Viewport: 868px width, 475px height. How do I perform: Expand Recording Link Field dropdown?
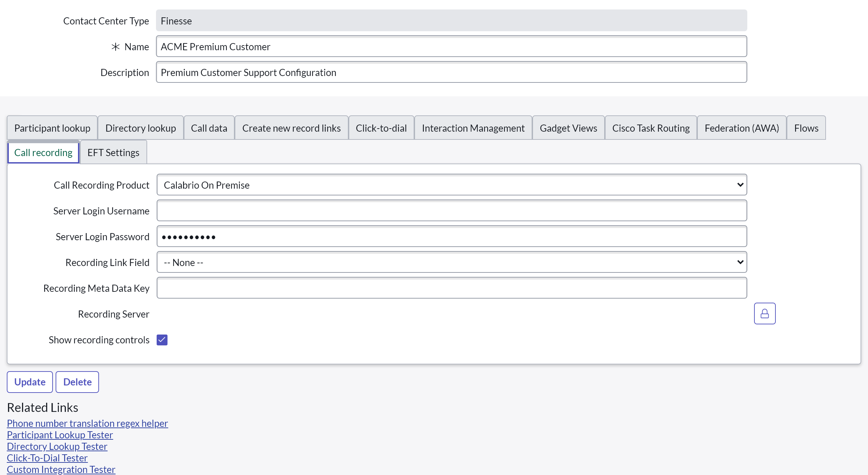click(x=452, y=262)
